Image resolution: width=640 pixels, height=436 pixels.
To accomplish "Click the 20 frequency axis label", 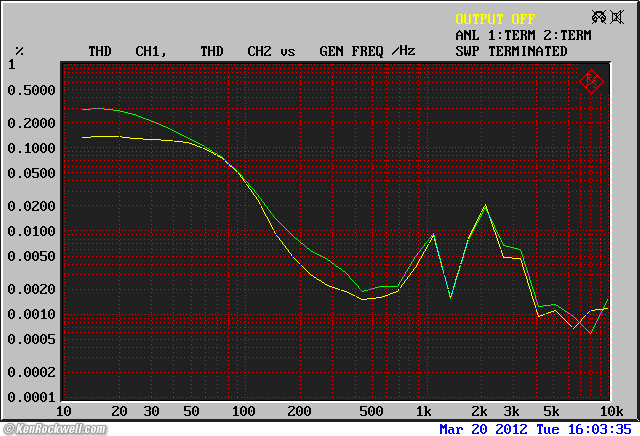I will (x=119, y=411).
